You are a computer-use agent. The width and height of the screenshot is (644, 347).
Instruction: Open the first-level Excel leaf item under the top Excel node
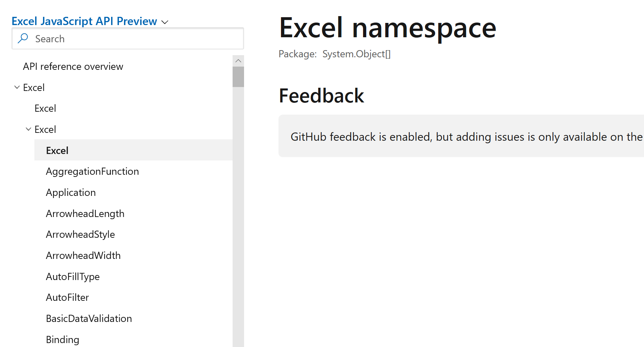point(45,109)
